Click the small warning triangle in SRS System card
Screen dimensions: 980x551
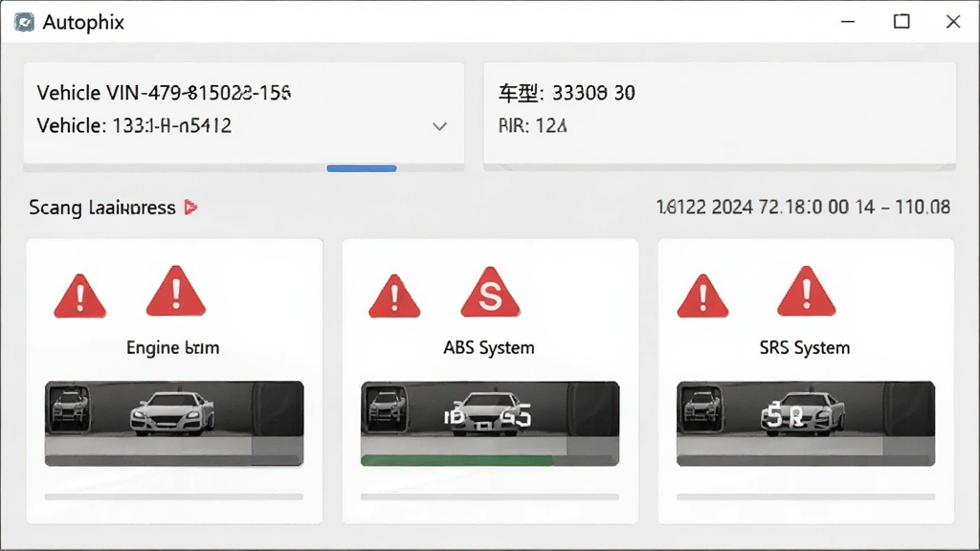702,297
